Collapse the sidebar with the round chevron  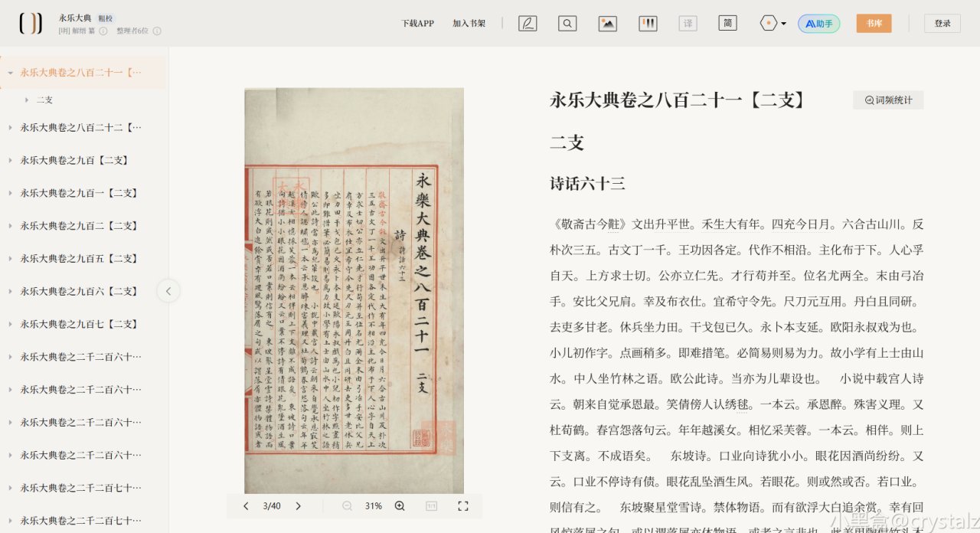pyautogui.click(x=168, y=290)
